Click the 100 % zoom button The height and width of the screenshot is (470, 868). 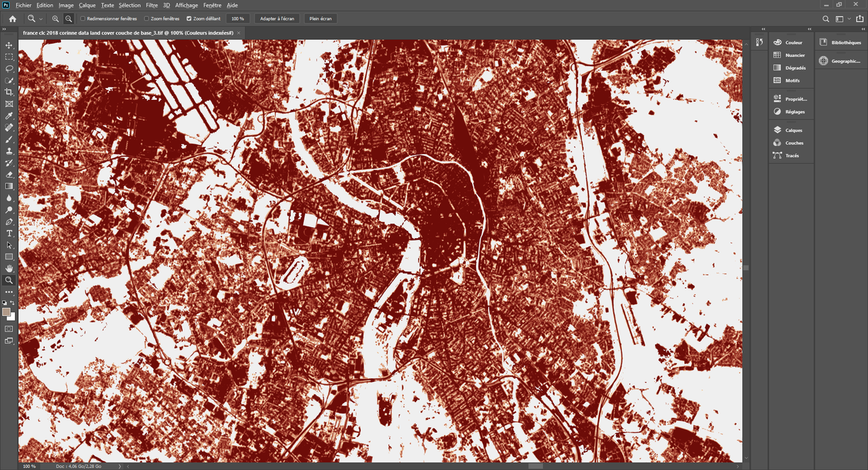tap(237, 18)
